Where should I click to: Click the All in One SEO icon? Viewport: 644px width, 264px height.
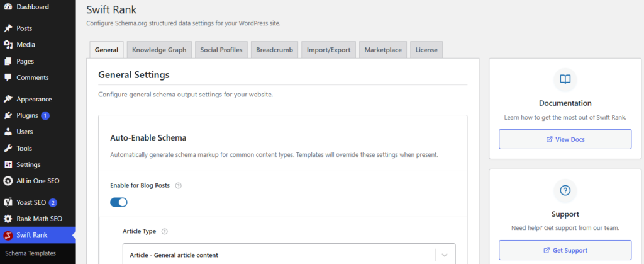pos(8,181)
